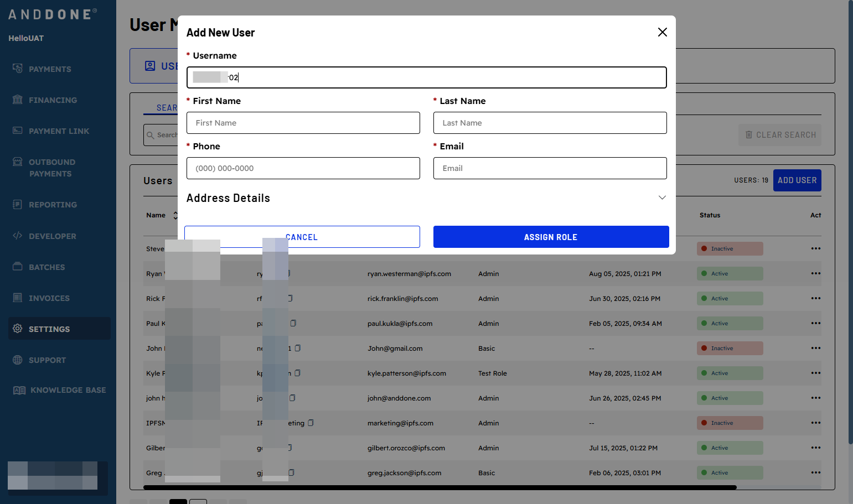
Task: Click the Email input field
Action: click(550, 168)
